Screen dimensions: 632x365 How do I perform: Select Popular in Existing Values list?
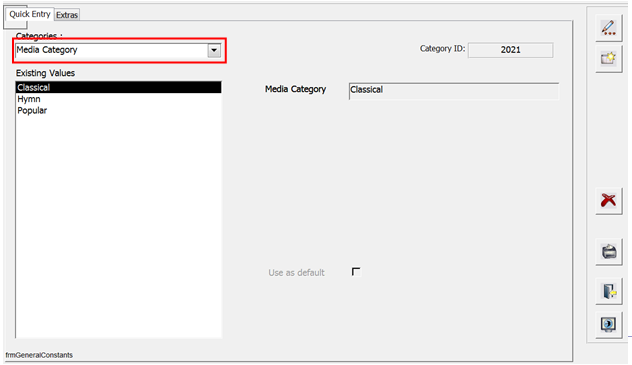pyautogui.click(x=118, y=110)
